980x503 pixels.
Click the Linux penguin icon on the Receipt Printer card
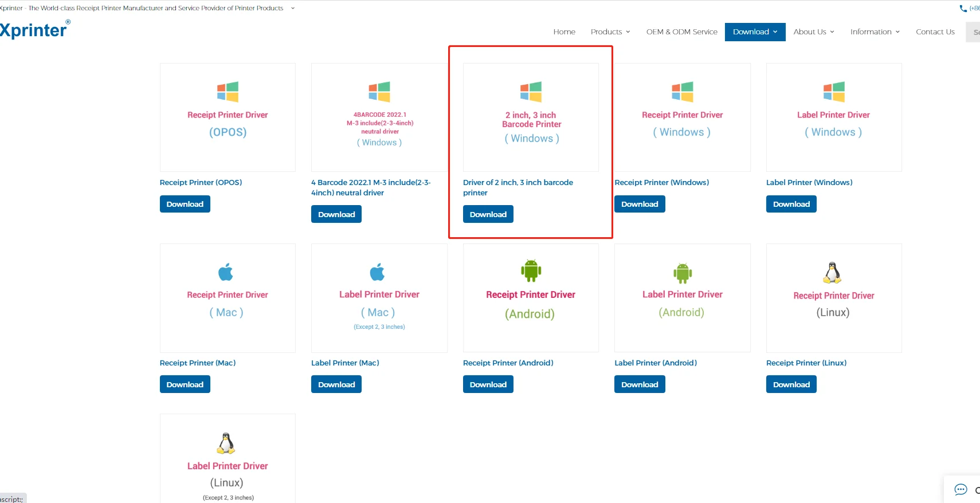(x=832, y=273)
